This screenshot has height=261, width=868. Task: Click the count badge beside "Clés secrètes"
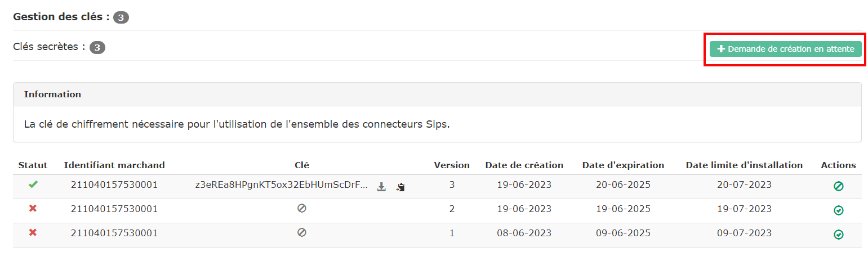(97, 48)
